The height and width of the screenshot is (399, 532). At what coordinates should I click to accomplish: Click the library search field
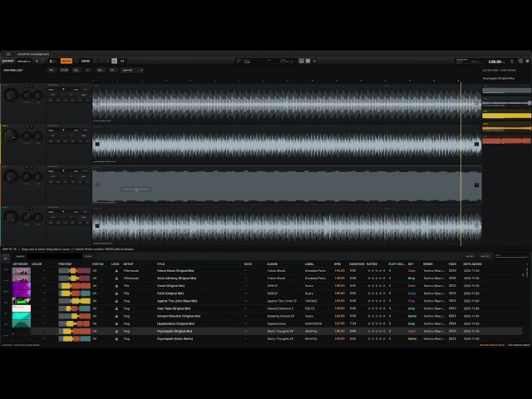[x=55, y=257]
